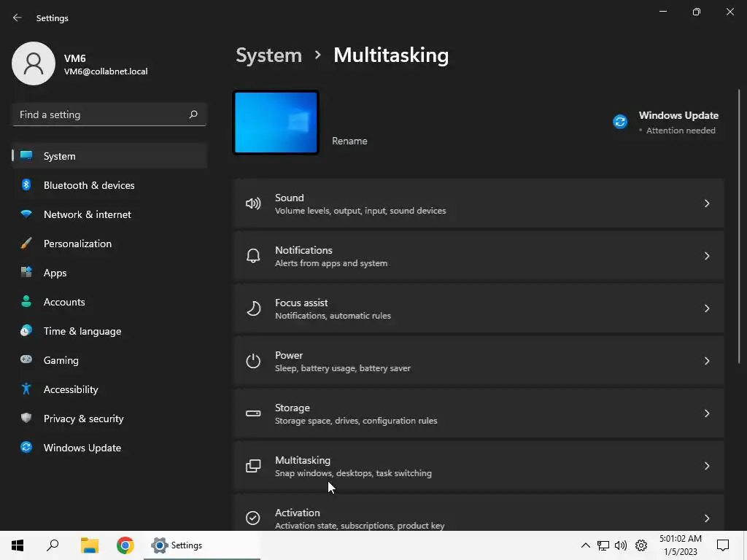Click the Sound speaker icon in list
Image resolution: width=747 pixels, height=560 pixels.
click(x=253, y=204)
